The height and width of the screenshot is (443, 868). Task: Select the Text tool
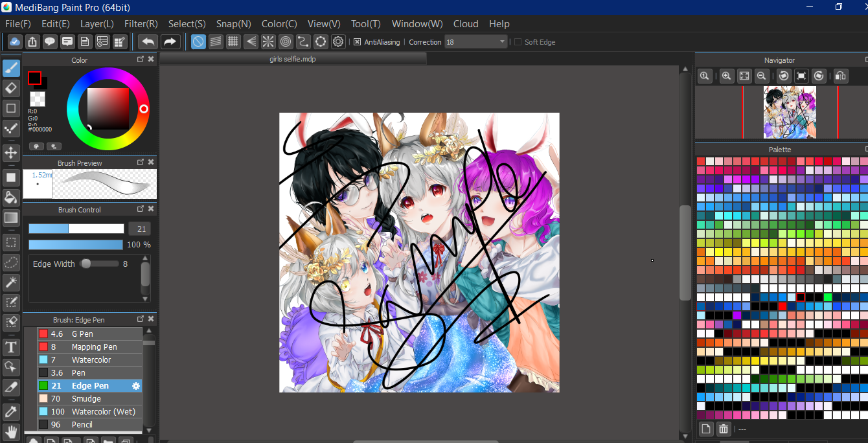pyautogui.click(x=10, y=347)
